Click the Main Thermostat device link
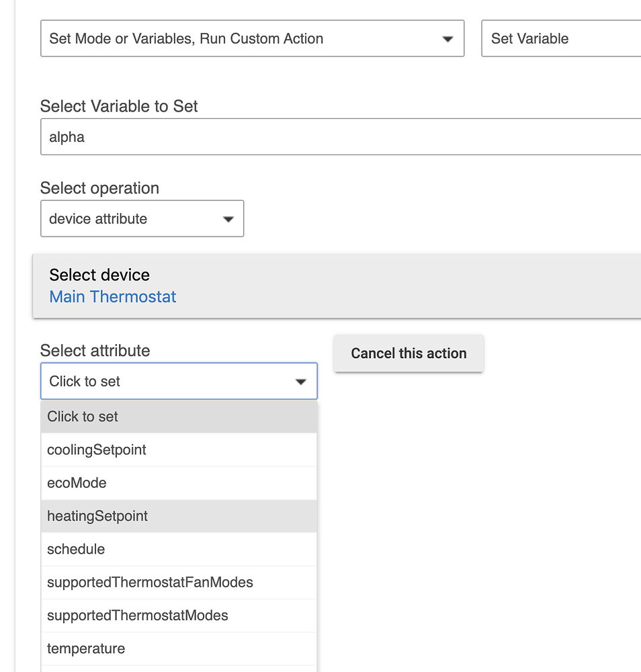The width and height of the screenshot is (641, 672). [113, 296]
